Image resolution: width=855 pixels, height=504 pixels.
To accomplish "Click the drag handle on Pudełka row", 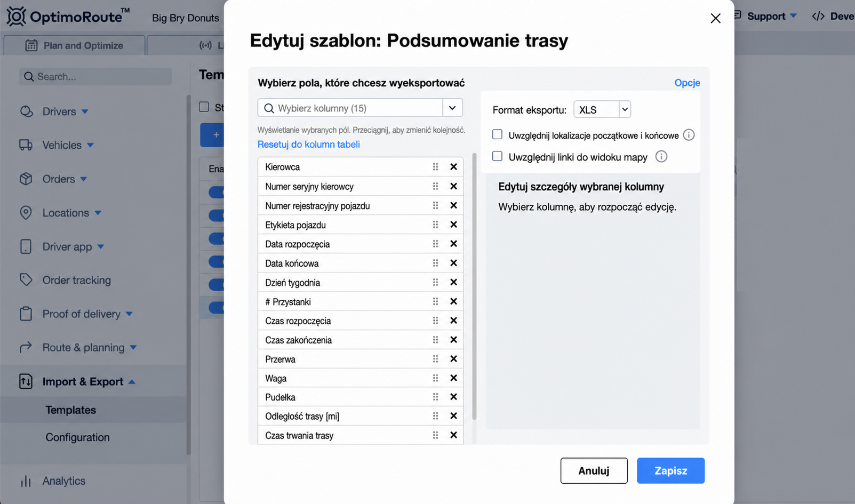I will coord(435,397).
